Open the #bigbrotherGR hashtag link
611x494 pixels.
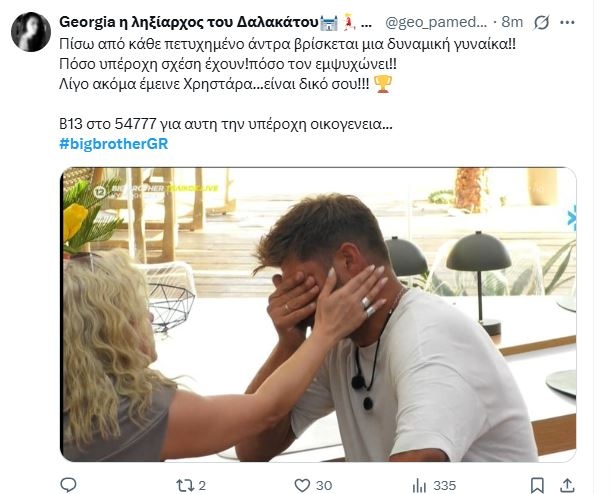[115, 145]
